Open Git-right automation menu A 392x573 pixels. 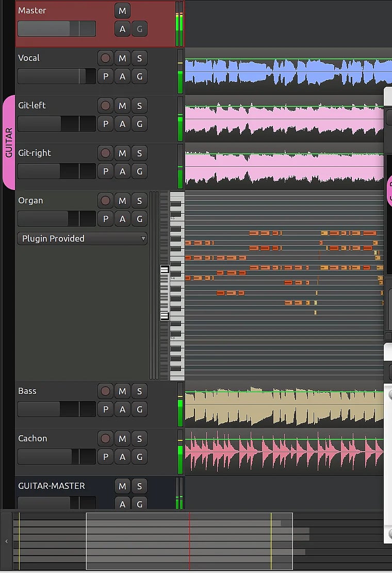pos(122,171)
